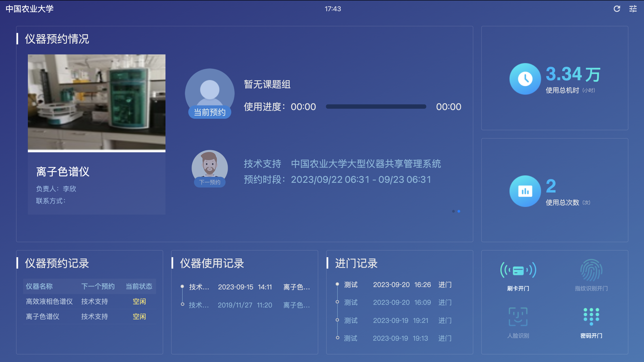
Task: Open the 2023-09-15 14:11 usage record
Action: [x=245, y=287]
